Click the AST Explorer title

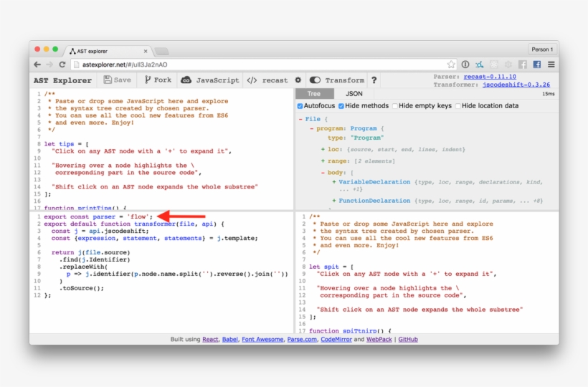point(62,80)
